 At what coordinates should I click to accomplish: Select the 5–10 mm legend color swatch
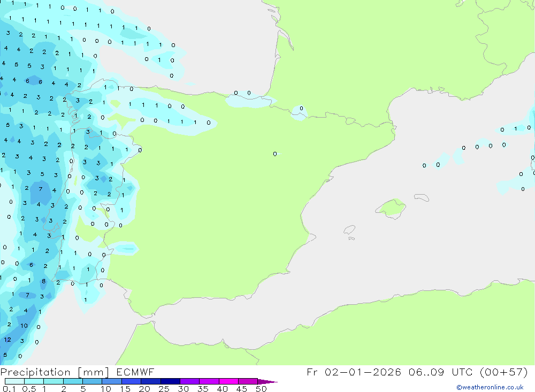pos(92,381)
